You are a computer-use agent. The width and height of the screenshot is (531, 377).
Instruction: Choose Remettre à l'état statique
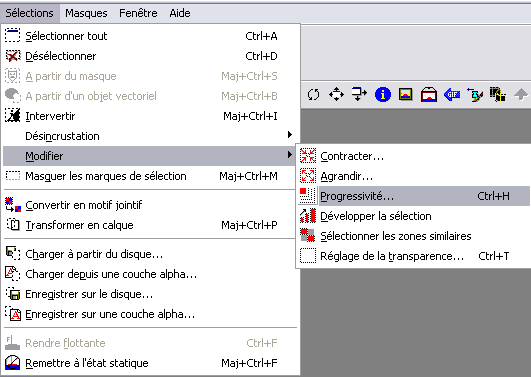click(150, 363)
